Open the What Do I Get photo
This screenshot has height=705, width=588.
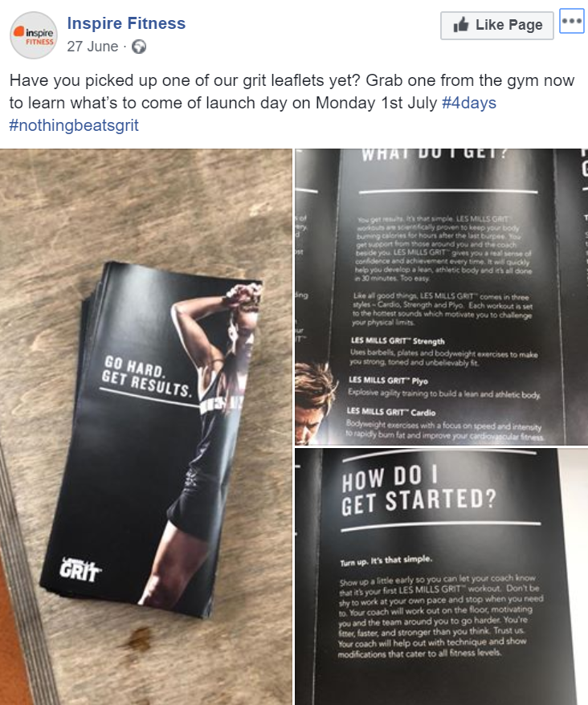[441, 297]
